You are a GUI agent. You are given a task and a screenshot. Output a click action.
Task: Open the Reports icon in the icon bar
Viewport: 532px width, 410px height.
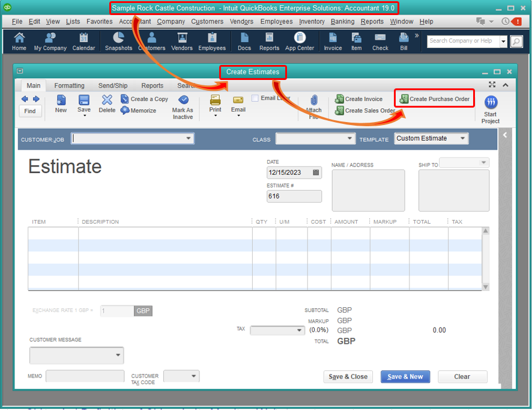[269, 41]
